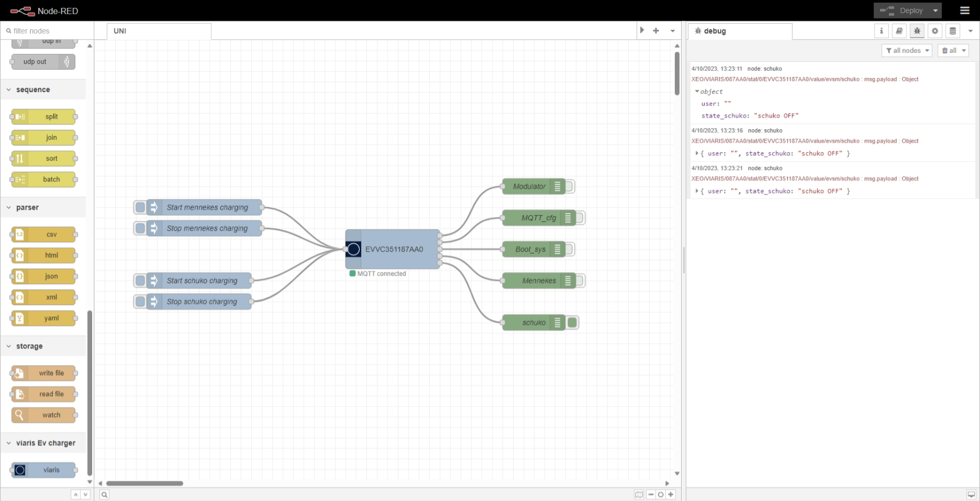Open the configuration nodes gear icon
Screen dimensions: 980x501
click(935, 31)
